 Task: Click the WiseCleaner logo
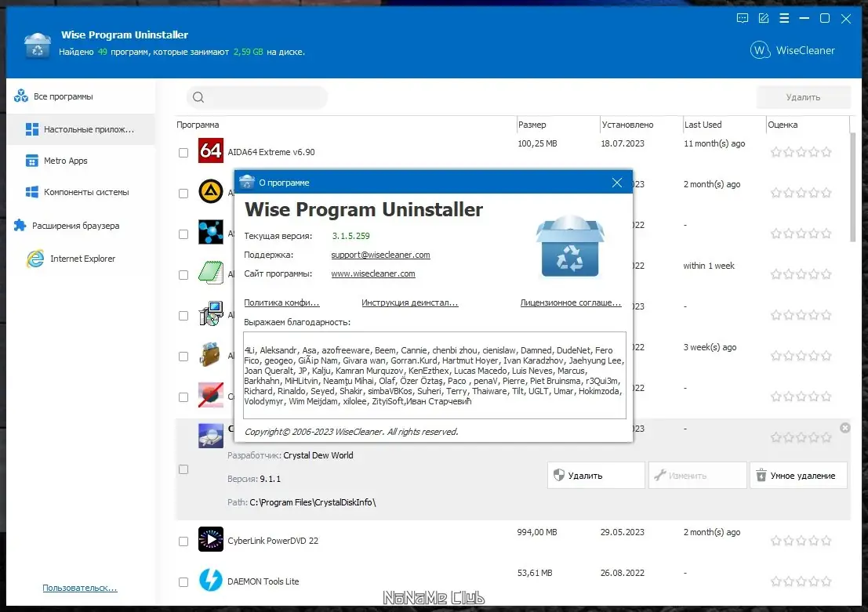(792, 50)
